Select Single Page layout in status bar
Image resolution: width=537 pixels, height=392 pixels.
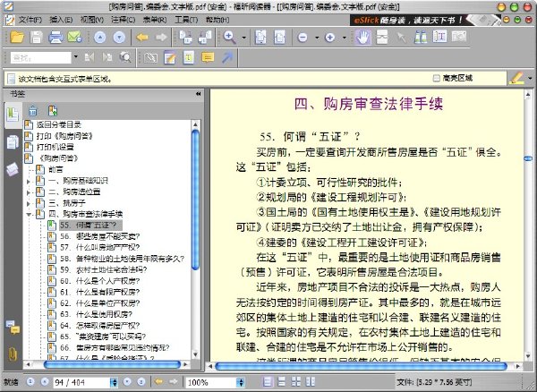(x=268, y=382)
